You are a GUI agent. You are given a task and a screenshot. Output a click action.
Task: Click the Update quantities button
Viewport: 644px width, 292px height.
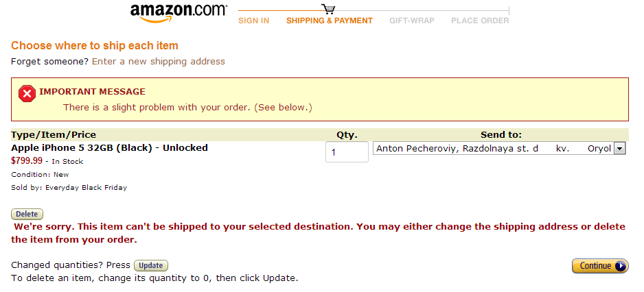[x=151, y=265]
